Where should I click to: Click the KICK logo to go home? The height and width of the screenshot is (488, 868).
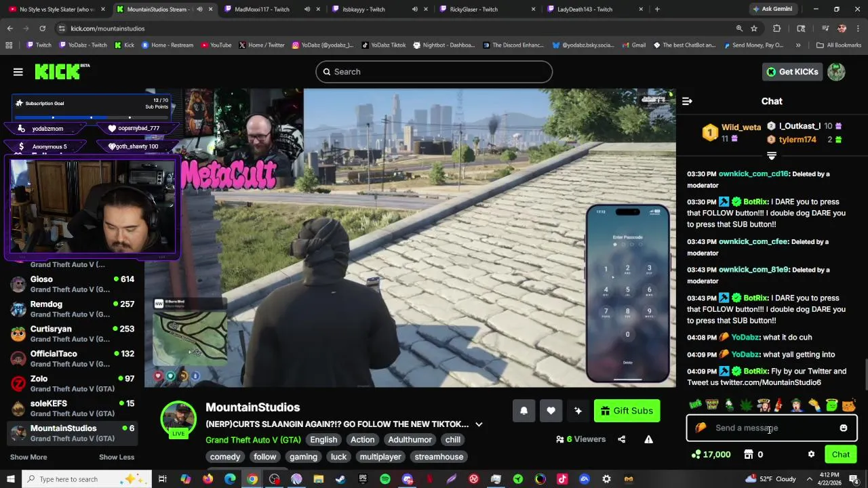pyautogui.click(x=62, y=72)
